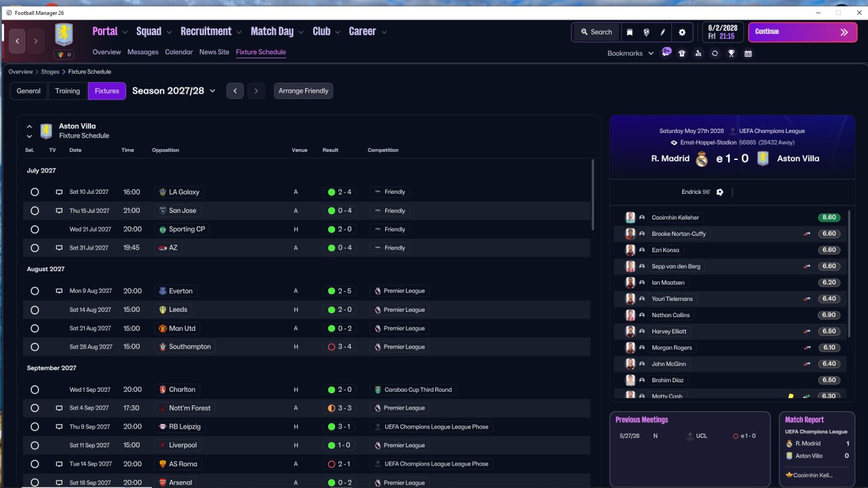Open the shirt squad shortcut icon
868x488 pixels.
pyautogui.click(x=682, y=53)
